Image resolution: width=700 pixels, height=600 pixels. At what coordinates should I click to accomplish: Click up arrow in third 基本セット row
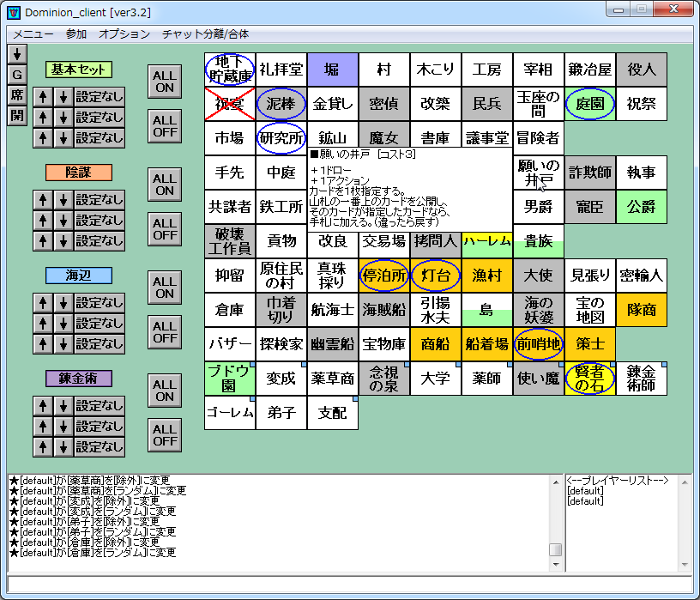(43, 137)
